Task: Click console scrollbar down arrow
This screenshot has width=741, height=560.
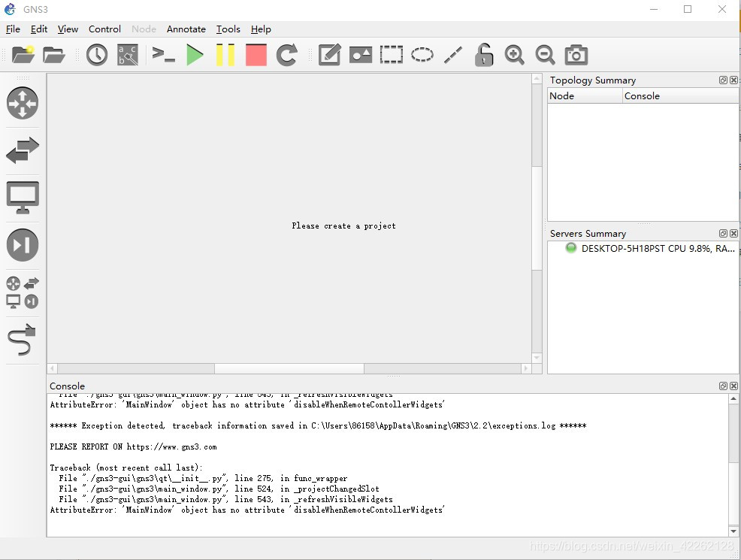Action: coord(733,531)
